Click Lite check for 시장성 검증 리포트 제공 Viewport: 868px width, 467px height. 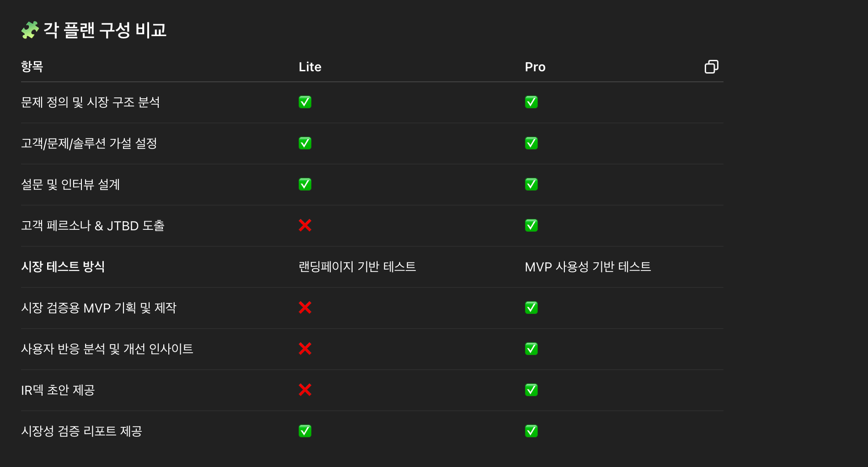305,431
